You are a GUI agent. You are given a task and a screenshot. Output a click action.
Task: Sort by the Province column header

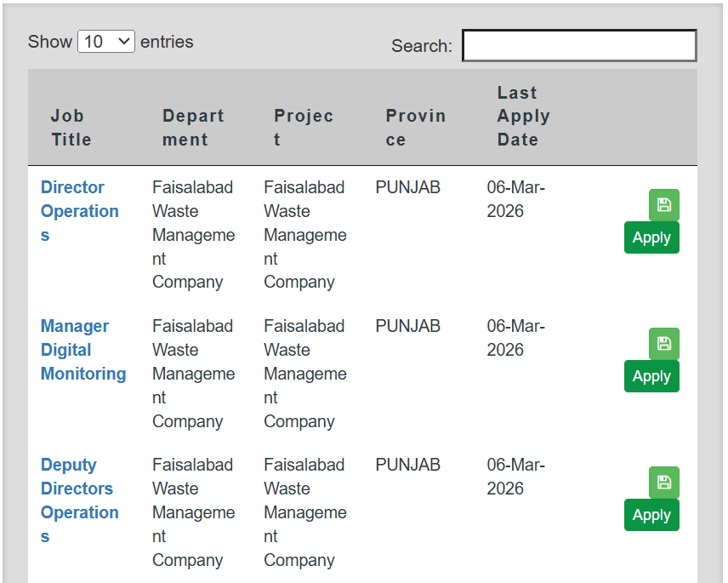click(x=415, y=128)
